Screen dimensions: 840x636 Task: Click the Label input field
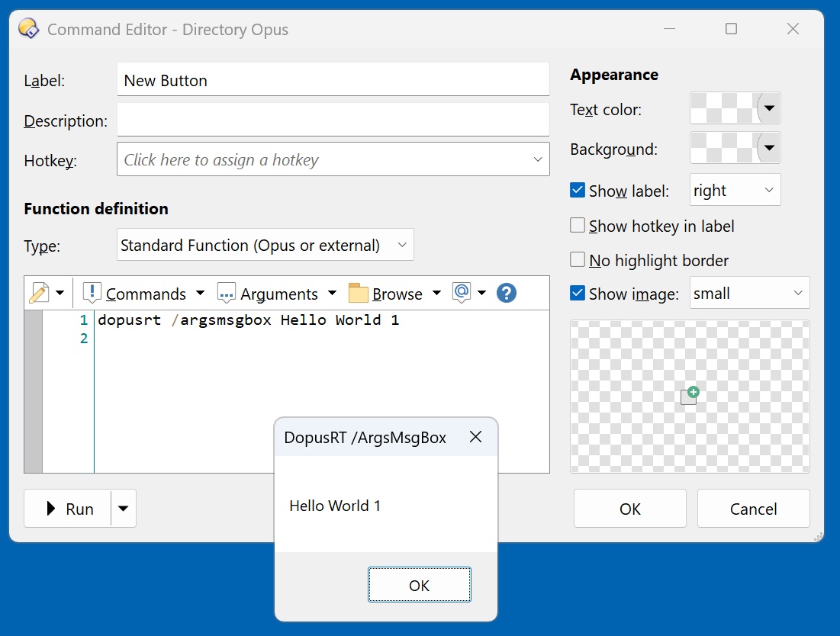pos(333,80)
